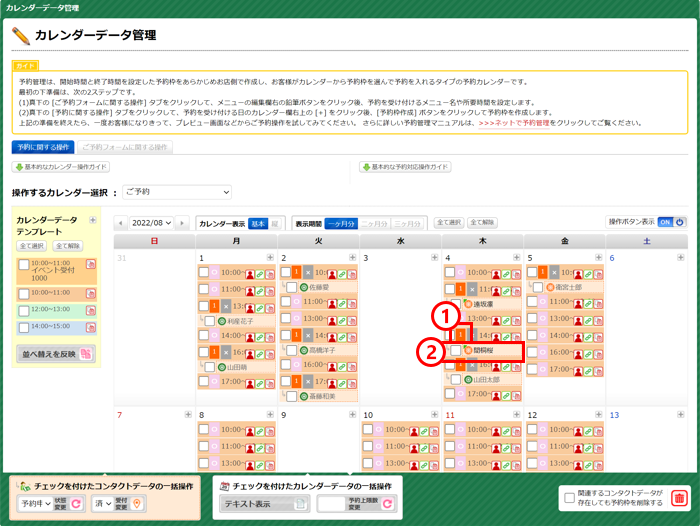
Task: Click reservation name 山田萌
Action: pos(237,367)
